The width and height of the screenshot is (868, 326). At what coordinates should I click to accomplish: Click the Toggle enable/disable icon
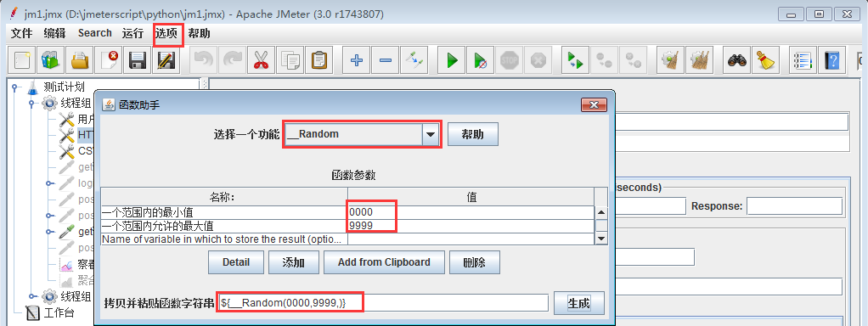pos(414,59)
